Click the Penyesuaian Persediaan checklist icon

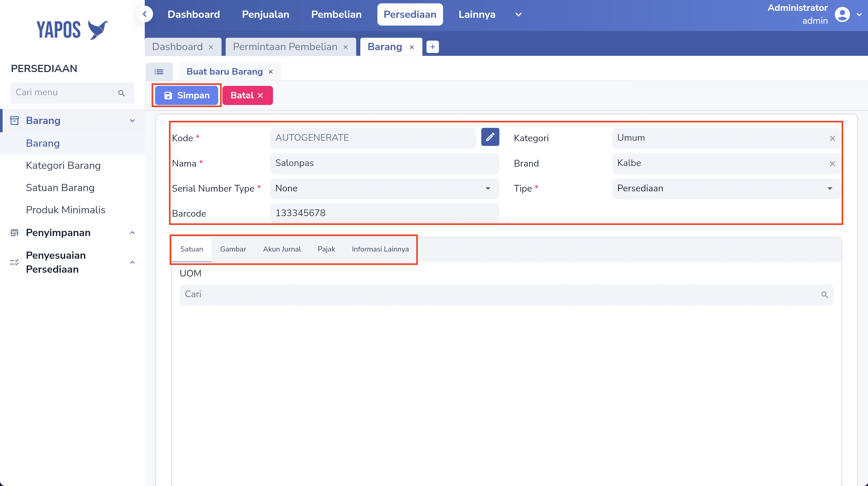14,262
